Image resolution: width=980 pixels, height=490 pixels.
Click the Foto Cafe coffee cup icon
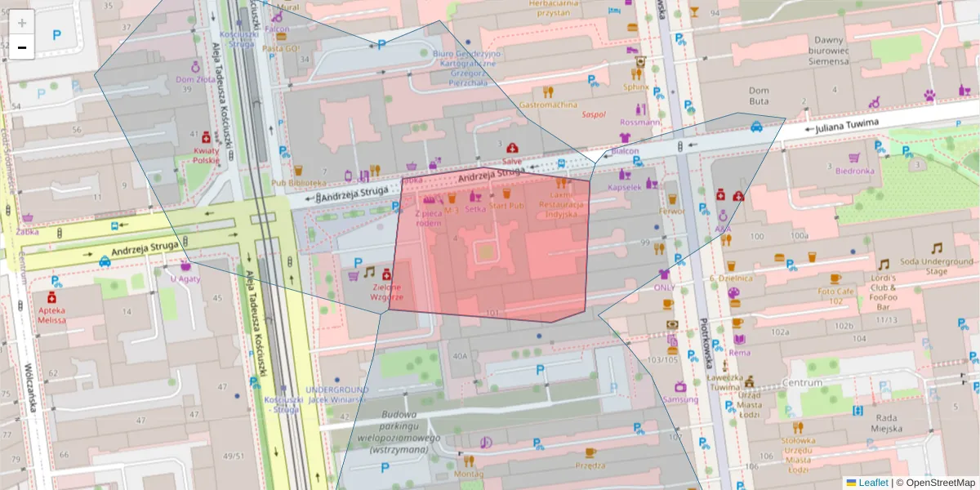click(835, 279)
